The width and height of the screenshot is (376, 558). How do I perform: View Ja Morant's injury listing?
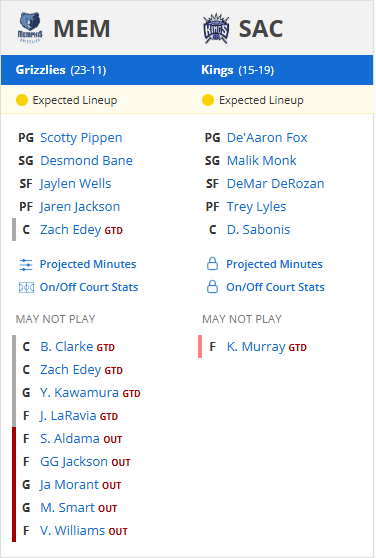coord(70,484)
